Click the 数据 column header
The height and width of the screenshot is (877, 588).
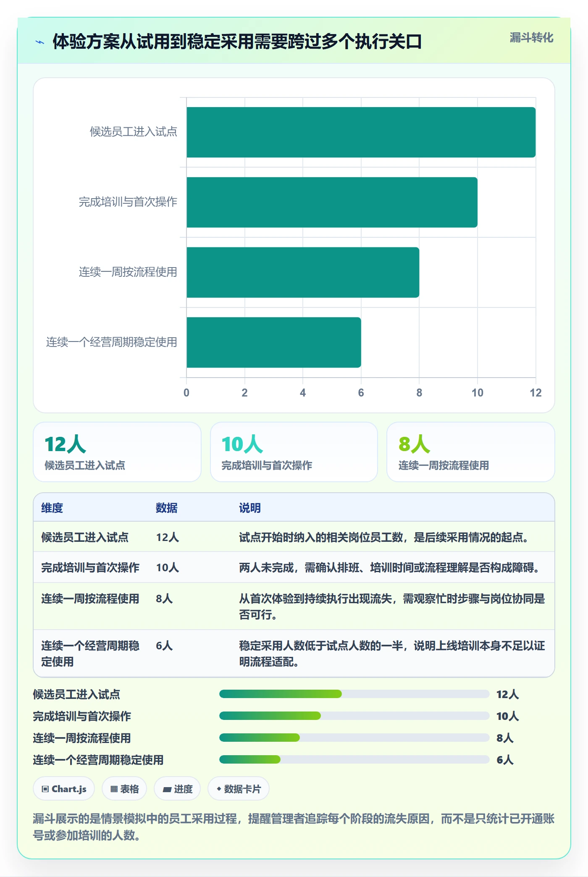(x=167, y=508)
